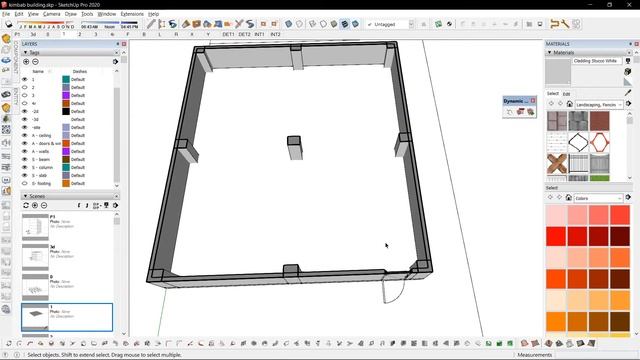Hide the S - beam tag
Viewport: 640px width, 360px height.
point(24,159)
